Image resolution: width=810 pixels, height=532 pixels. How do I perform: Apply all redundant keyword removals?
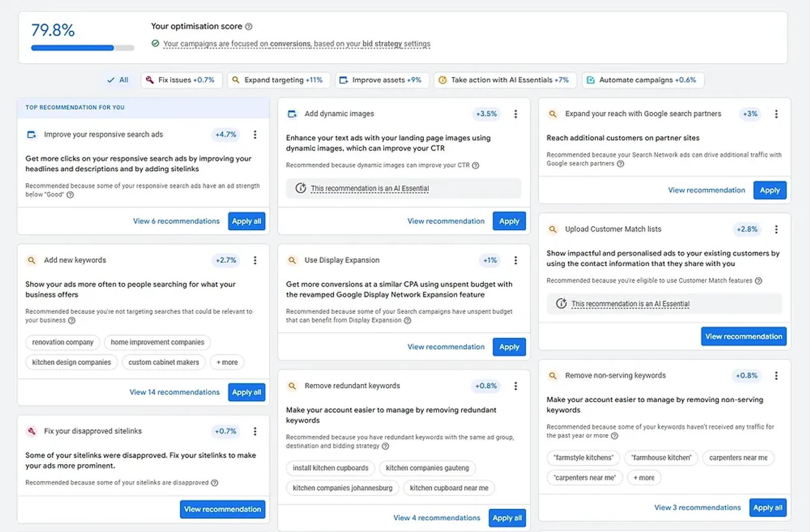pos(507,518)
